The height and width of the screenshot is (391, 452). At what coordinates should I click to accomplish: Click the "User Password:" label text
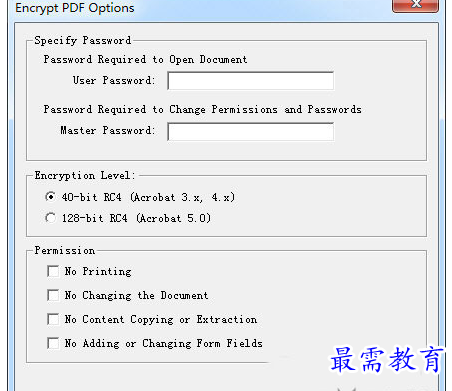click(114, 81)
